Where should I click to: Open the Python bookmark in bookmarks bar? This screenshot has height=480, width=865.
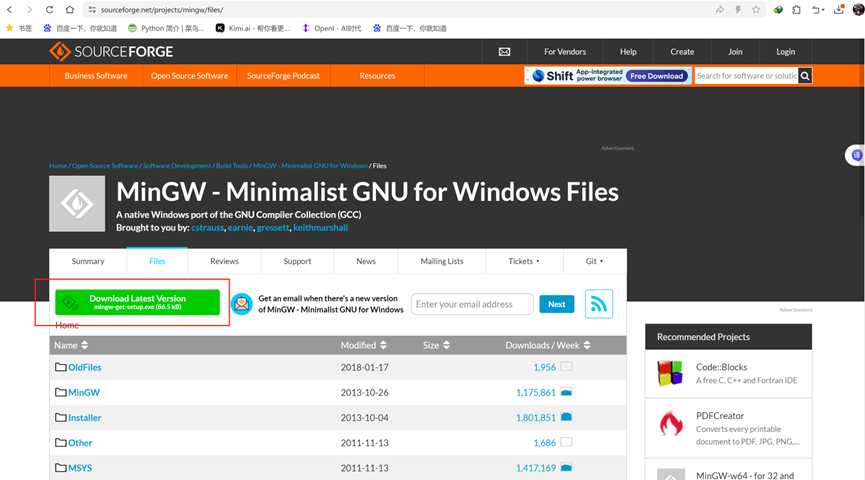[x=165, y=28]
